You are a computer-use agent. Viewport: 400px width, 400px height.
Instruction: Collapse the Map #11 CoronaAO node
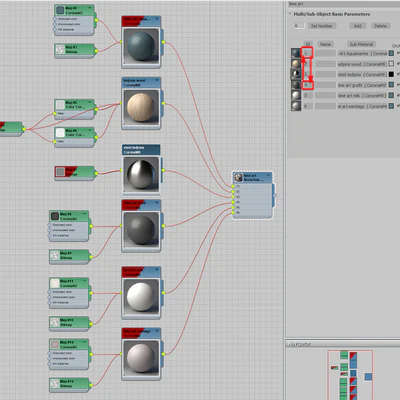tap(85, 281)
